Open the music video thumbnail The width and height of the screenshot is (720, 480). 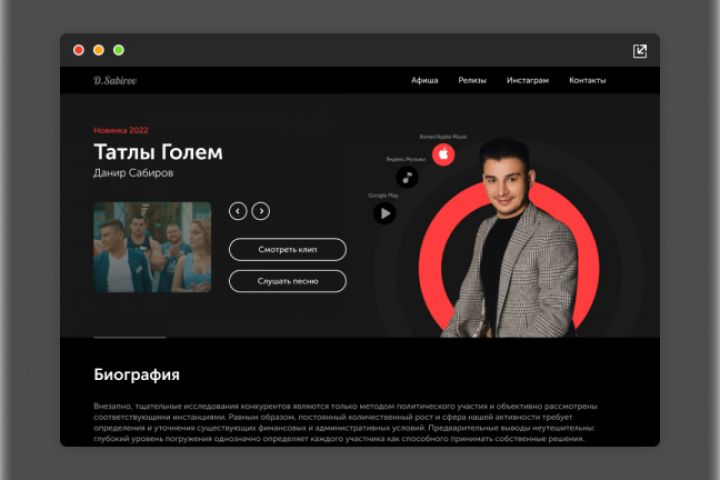(152, 247)
